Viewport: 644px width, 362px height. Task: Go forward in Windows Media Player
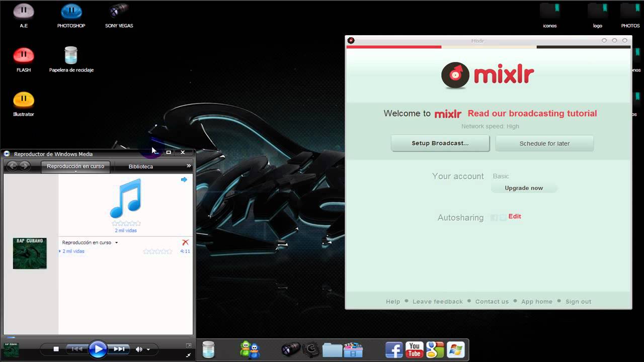(24, 166)
